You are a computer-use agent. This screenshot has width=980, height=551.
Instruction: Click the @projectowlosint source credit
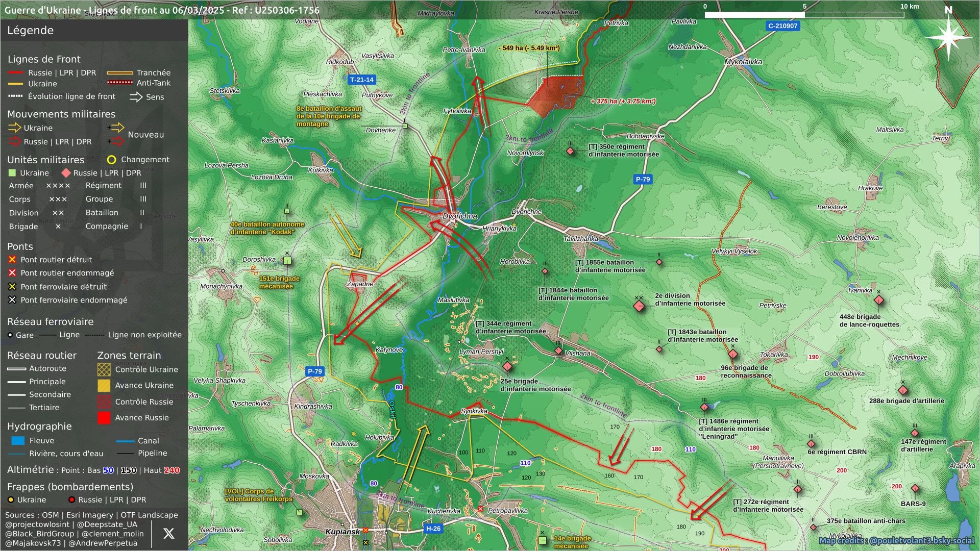[37, 524]
